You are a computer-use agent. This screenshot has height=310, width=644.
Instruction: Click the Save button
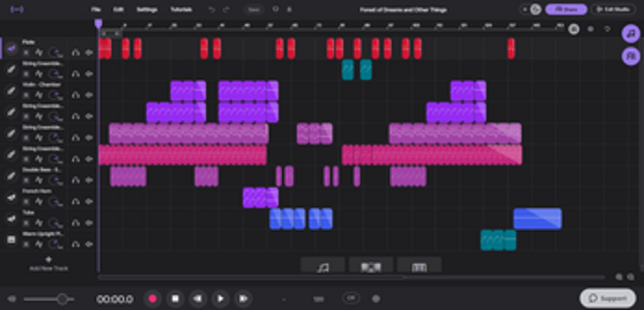point(254,10)
